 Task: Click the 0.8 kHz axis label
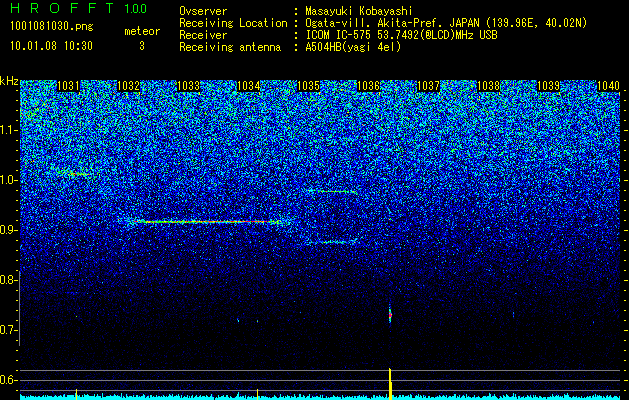click(x=8, y=280)
